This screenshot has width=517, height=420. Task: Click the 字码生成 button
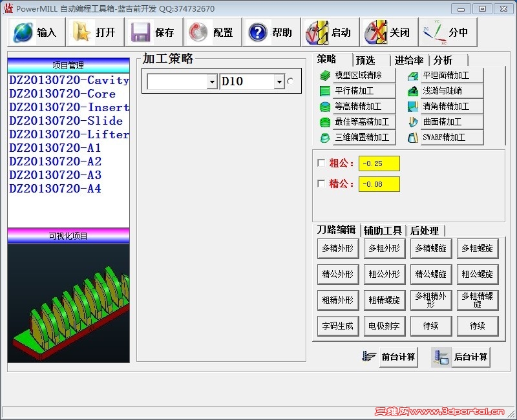(x=337, y=326)
